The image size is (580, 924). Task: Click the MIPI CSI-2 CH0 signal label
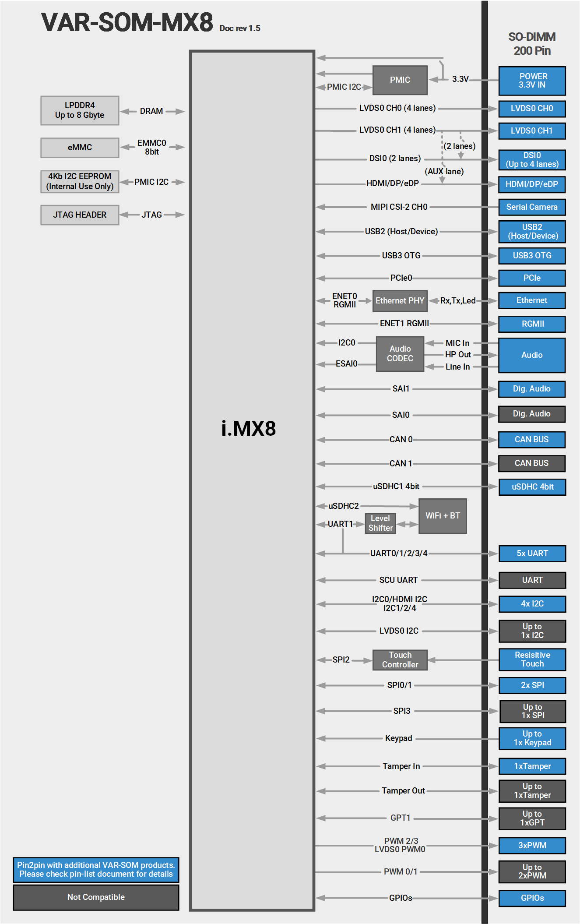tap(399, 207)
